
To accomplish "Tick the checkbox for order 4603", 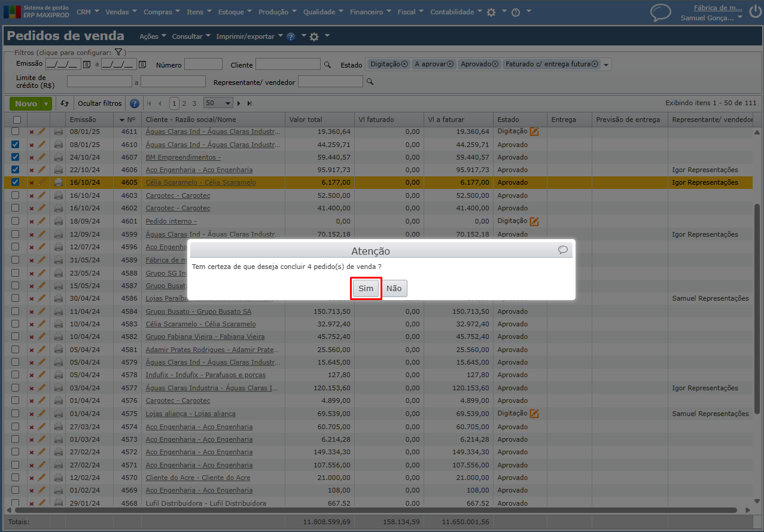I will (16, 195).
